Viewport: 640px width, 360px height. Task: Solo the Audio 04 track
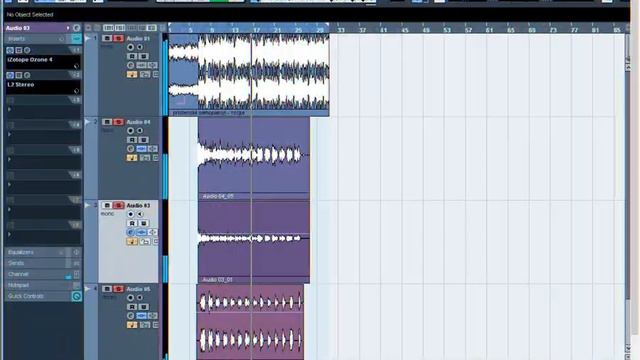[x=118, y=122]
